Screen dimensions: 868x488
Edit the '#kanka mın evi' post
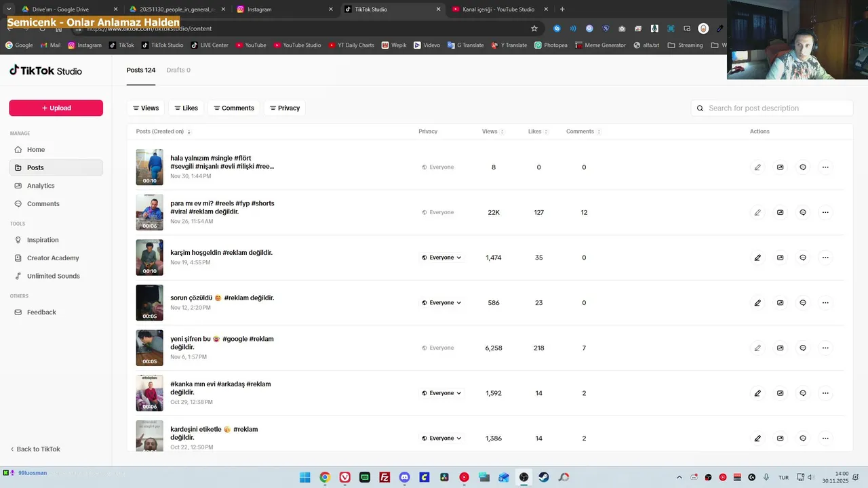[x=757, y=393]
